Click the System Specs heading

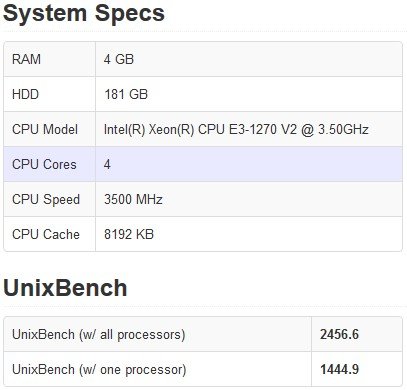click(x=84, y=13)
